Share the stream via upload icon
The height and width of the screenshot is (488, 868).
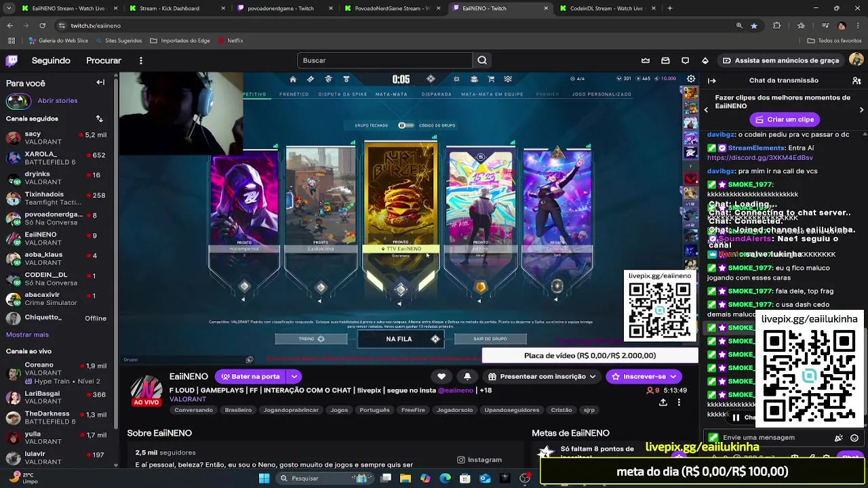coord(663,402)
